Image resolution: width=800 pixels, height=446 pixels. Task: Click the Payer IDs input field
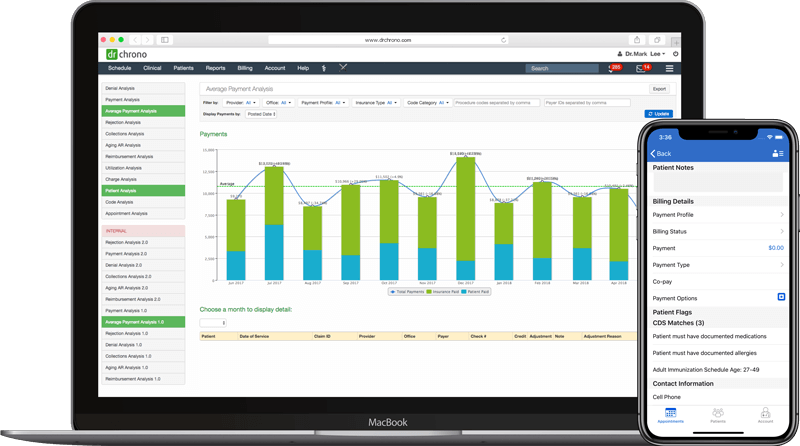pyautogui.click(x=587, y=103)
